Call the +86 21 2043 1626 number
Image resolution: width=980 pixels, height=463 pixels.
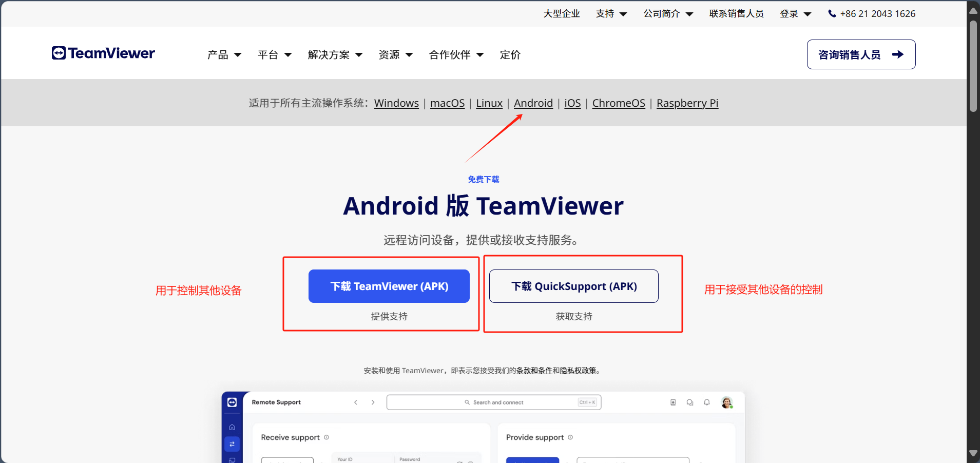point(878,14)
